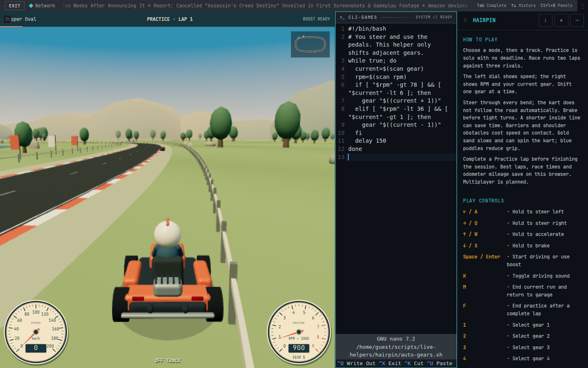Minimize the HAIRPIN panel
The width and height of the screenshot is (588, 368).
click(577, 20)
